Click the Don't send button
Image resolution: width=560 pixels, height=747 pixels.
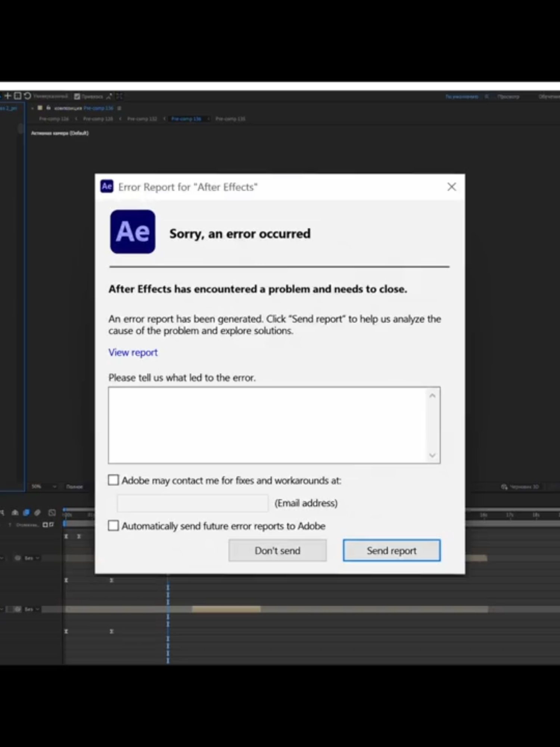point(277,550)
